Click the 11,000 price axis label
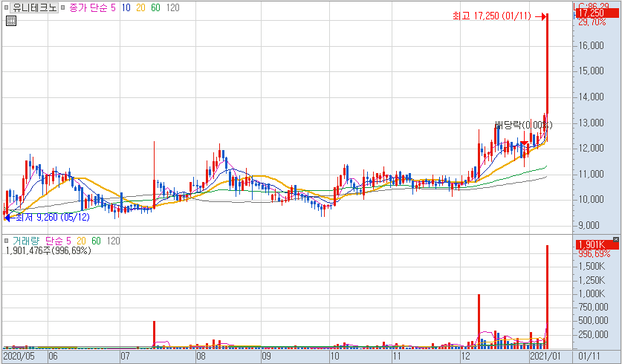This screenshot has height=364, width=622. [x=591, y=174]
